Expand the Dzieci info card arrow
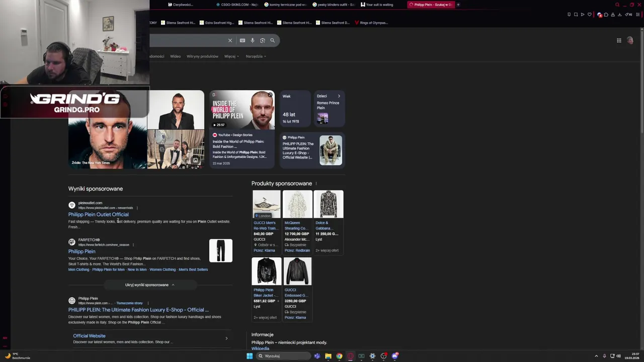Screen dimensions: 644x362 [x=339, y=96]
